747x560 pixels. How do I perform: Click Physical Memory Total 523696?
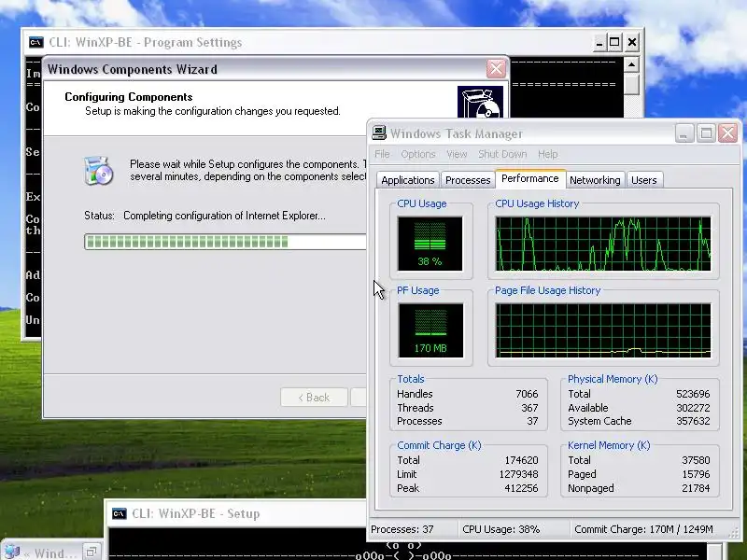[x=693, y=394]
